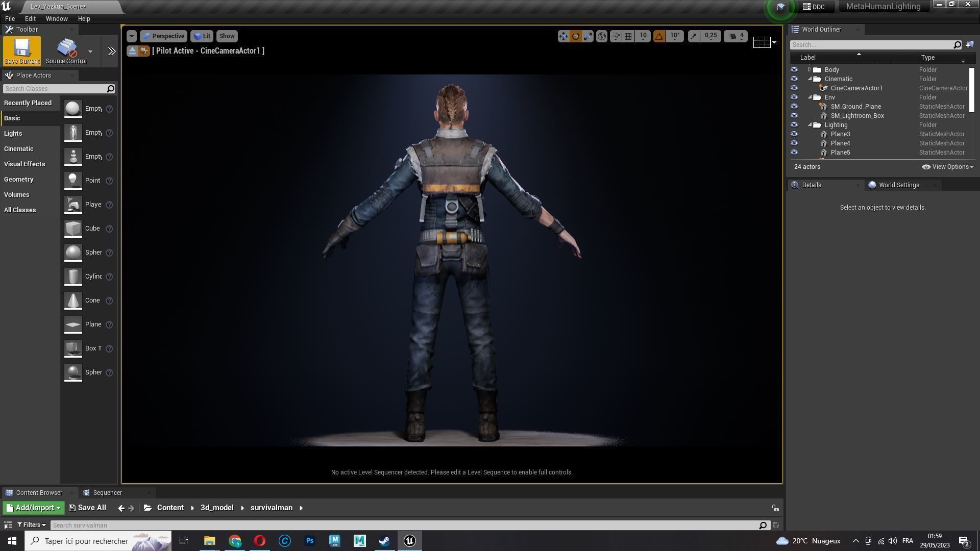Toggle rotation snapping triangle icon
This screenshot has width=980, height=551.
point(659,36)
